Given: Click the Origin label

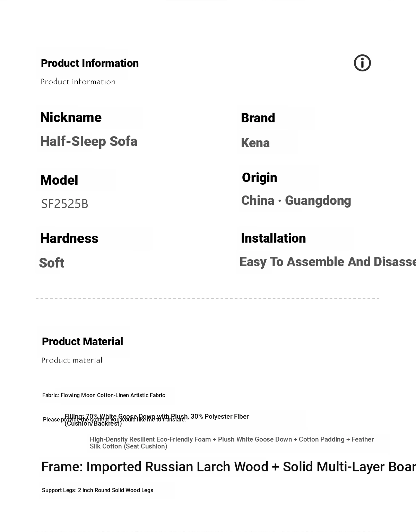Looking at the screenshot, I should (260, 178).
